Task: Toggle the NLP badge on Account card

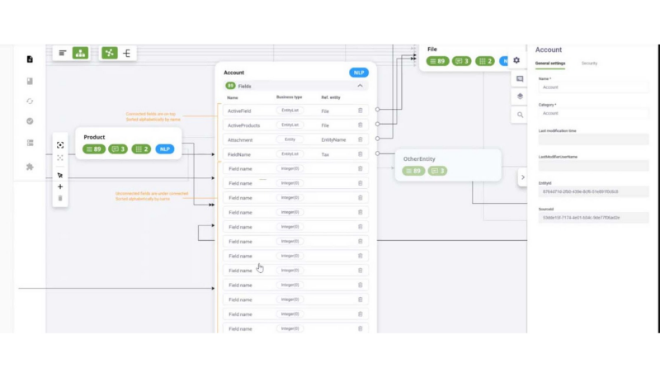Action: 359,73
